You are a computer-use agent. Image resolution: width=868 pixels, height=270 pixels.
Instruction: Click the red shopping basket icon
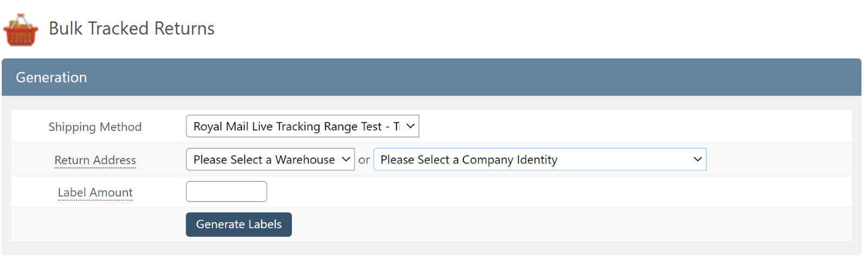coord(21,30)
